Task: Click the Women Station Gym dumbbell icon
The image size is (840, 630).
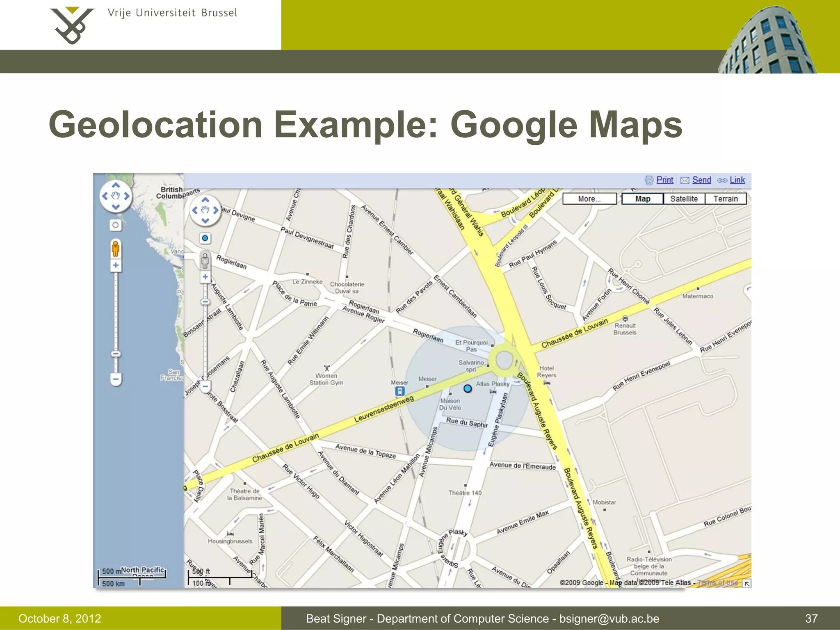Action: 327,368
